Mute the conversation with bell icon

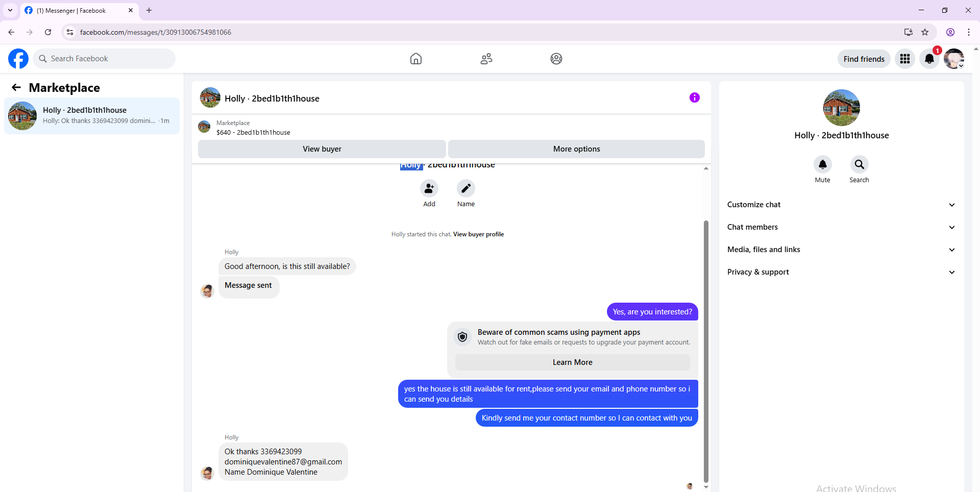click(x=823, y=164)
